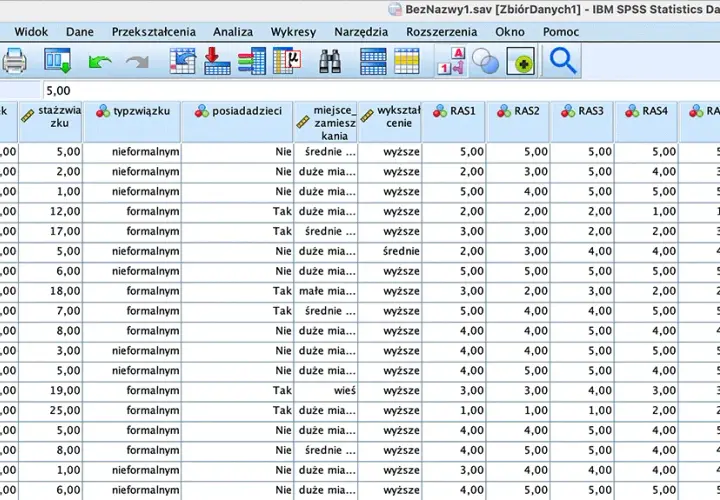This screenshot has width=720, height=500.
Task: Click stażzwiązku cell with value 19,00
Action: click(x=51, y=391)
